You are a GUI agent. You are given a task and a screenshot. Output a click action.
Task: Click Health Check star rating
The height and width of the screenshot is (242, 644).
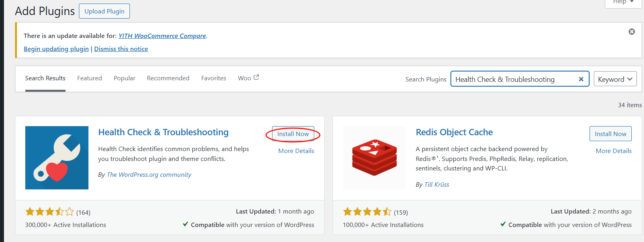pyautogui.click(x=50, y=212)
